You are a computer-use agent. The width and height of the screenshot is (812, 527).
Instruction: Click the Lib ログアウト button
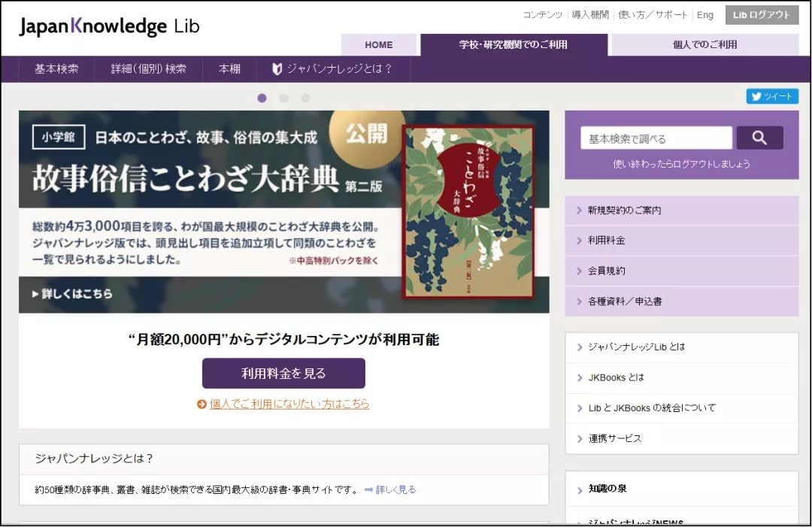761,14
